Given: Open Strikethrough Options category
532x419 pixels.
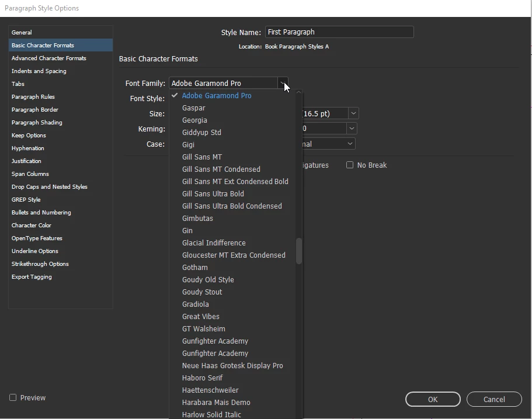Looking at the screenshot, I should (x=60, y=264).
